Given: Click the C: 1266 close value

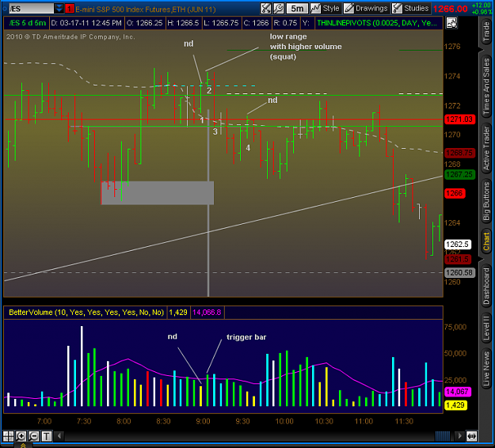Looking at the screenshot, I should (x=256, y=23).
